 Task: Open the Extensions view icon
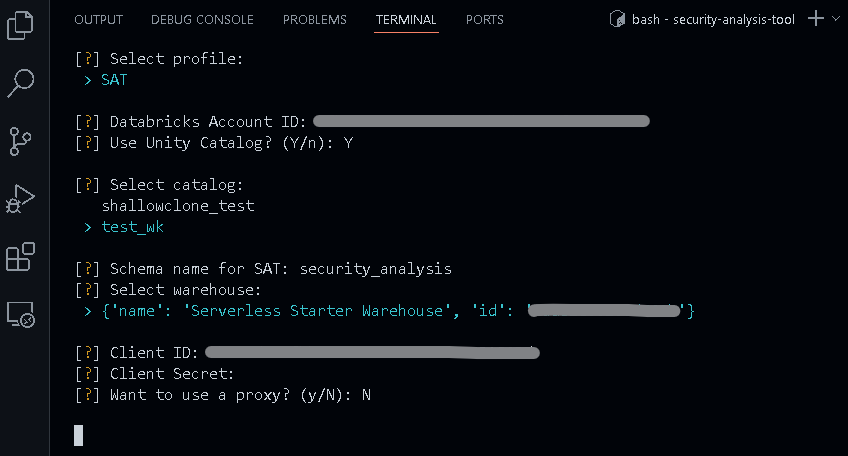(21, 257)
